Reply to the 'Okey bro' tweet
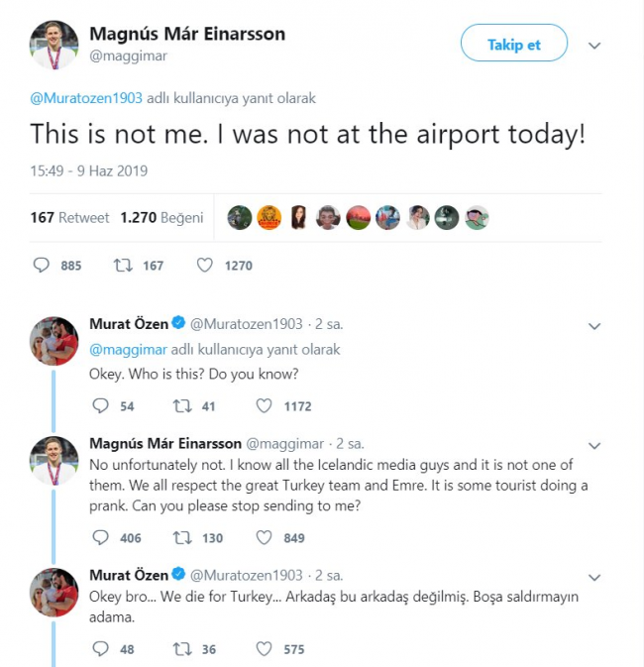Screen dimensions: 644x667 pos(99,649)
